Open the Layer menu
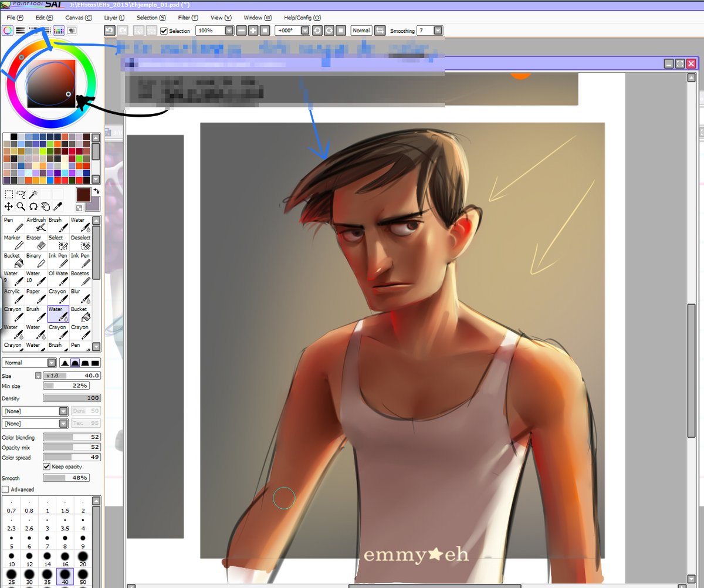Viewport: 704px width, 588px height. coord(114,18)
